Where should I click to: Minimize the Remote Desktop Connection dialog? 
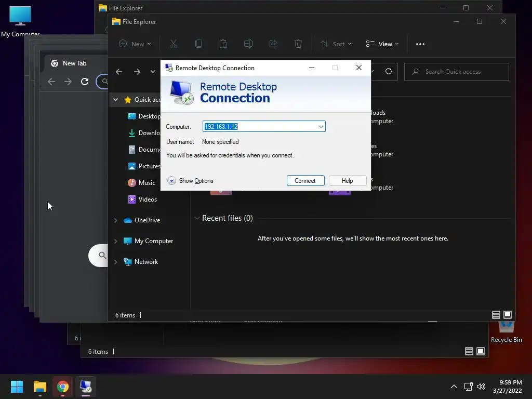click(312, 68)
